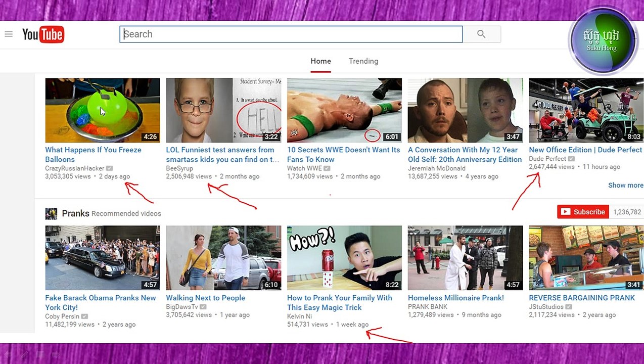644x364 pixels.
Task: Open 'LOL Funniest test answers' title link
Action: click(222, 155)
